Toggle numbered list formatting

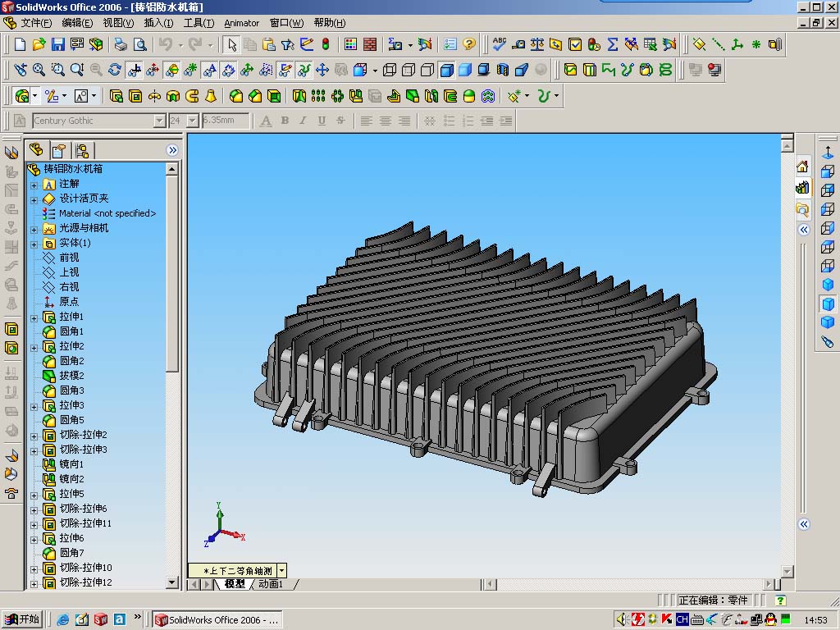[468, 121]
